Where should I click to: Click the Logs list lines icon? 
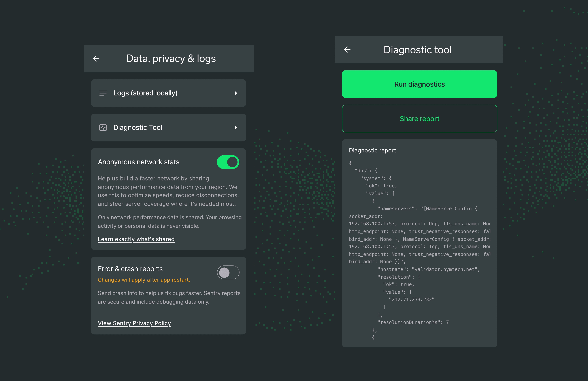(x=103, y=93)
